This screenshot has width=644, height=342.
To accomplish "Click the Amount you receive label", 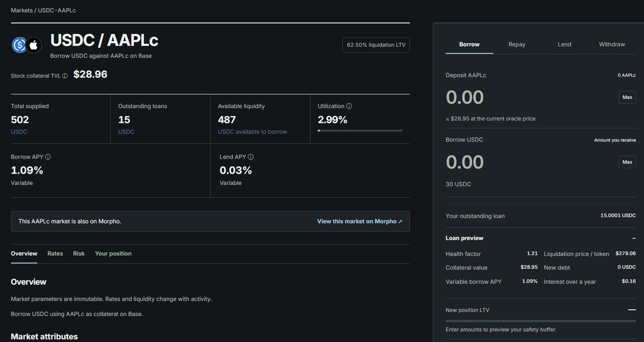I will [615, 140].
